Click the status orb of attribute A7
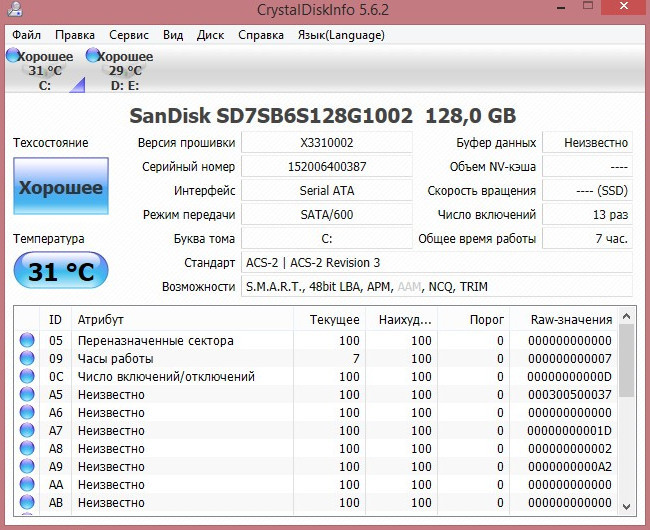Viewport: 650px width, 530px height. pos(27,430)
